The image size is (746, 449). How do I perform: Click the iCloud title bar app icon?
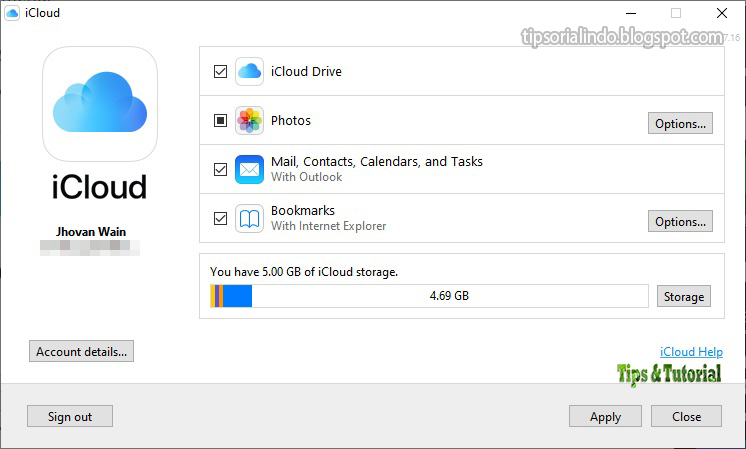click(12, 13)
